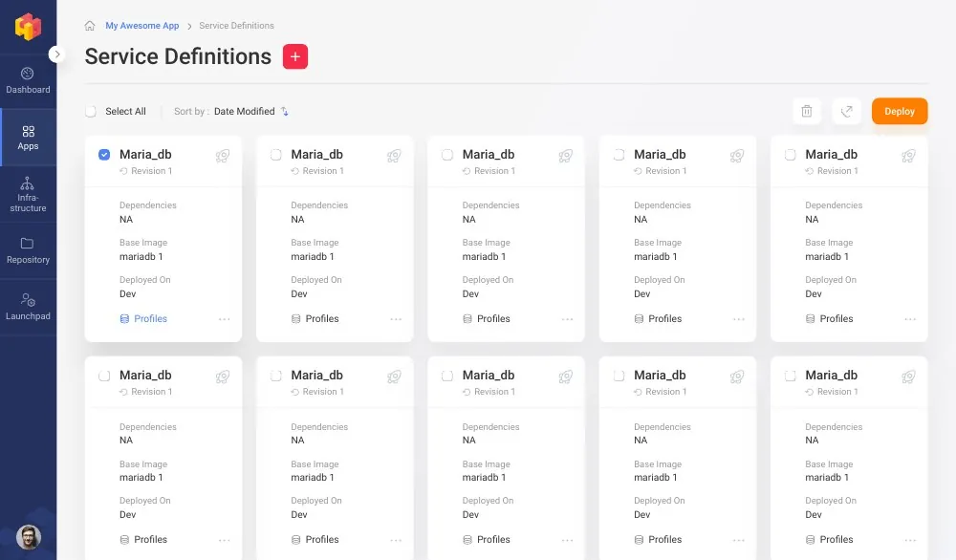Go to the Apps section
This screenshot has height=560, width=956.
point(28,138)
